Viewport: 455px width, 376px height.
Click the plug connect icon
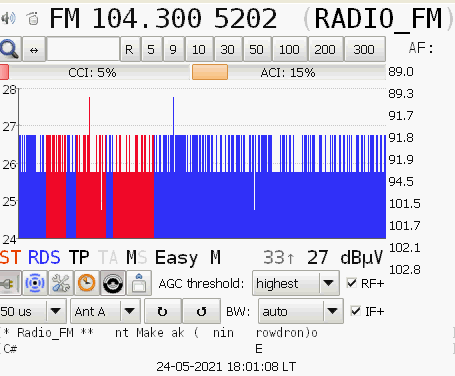tap(10, 283)
